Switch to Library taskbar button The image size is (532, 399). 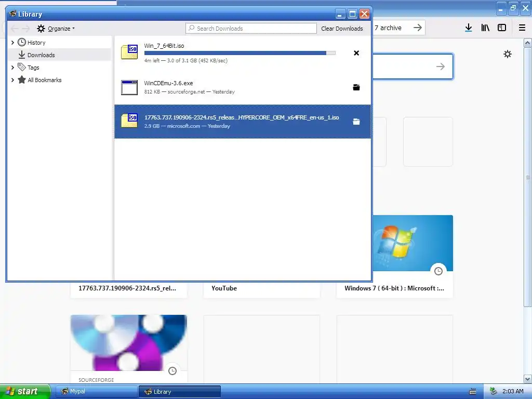pyautogui.click(x=180, y=392)
